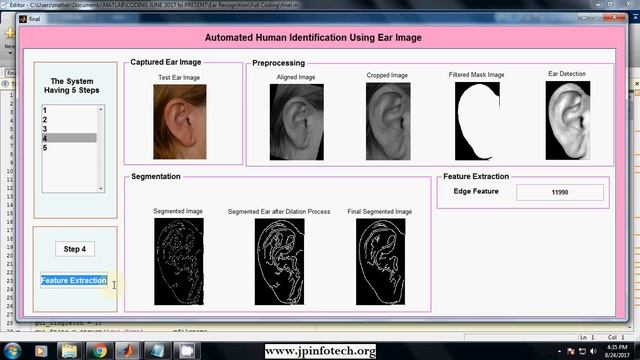Select highlighted step 4 in the list
Image resolution: width=640 pixels, height=360 pixels.
pos(69,138)
